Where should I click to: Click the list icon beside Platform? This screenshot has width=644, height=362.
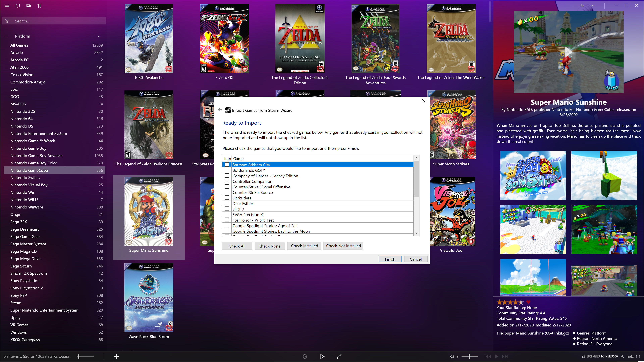pyautogui.click(x=7, y=36)
